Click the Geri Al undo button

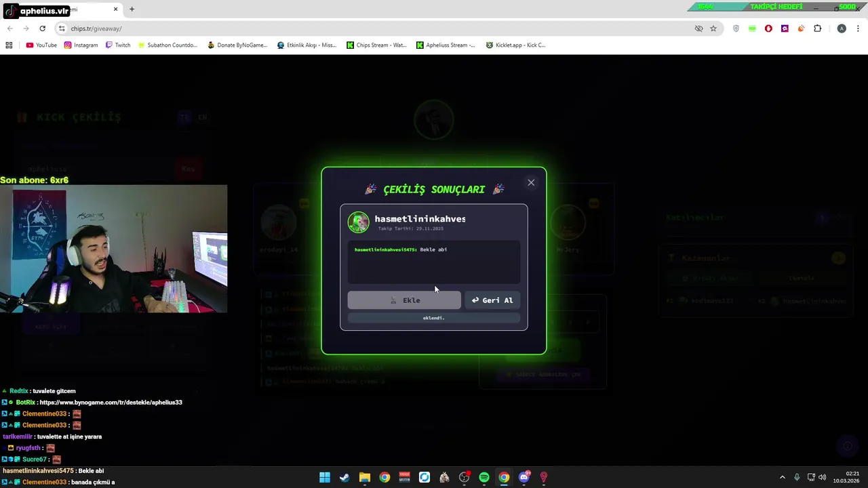click(492, 300)
